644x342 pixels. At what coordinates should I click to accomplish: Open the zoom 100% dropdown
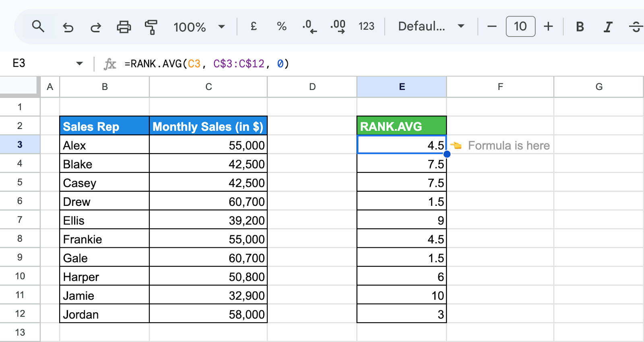199,27
